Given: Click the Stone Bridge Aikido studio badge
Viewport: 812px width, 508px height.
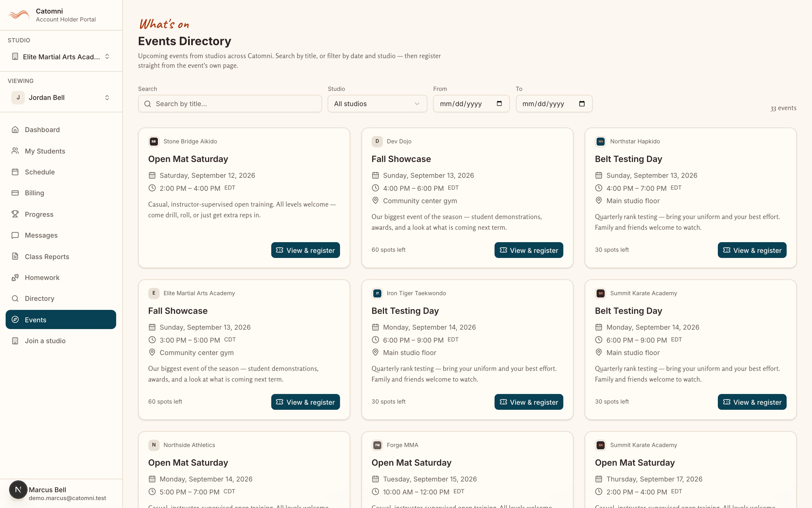Looking at the screenshot, I should pyautogui.click(x=154, y=141).
